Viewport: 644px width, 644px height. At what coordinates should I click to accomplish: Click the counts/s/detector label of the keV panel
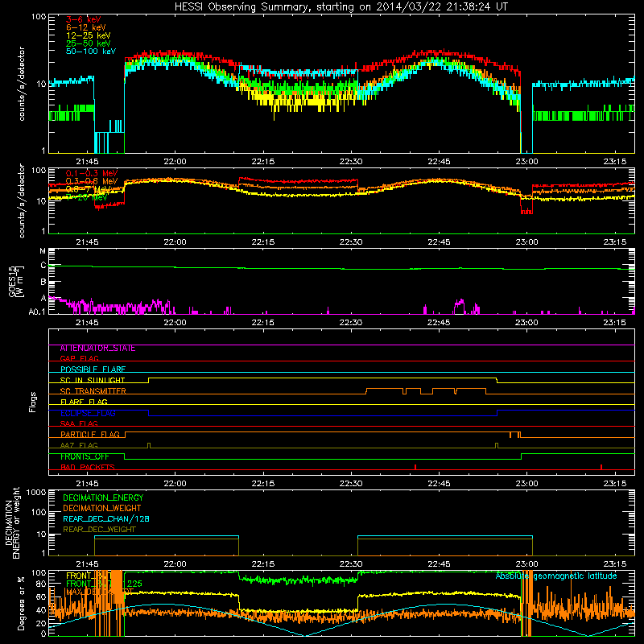click(22, 84)
